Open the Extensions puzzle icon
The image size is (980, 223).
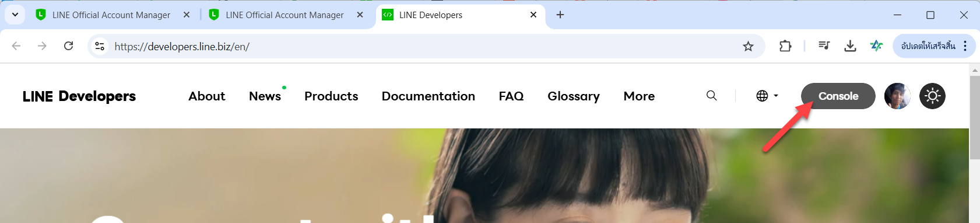pyautogui.click(x=785, y=46)
